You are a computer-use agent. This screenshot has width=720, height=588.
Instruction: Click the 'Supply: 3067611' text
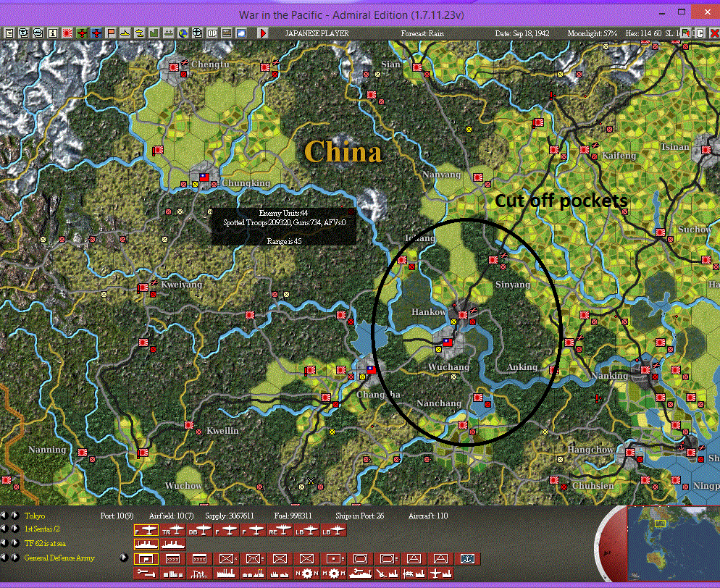coord(229,516)
